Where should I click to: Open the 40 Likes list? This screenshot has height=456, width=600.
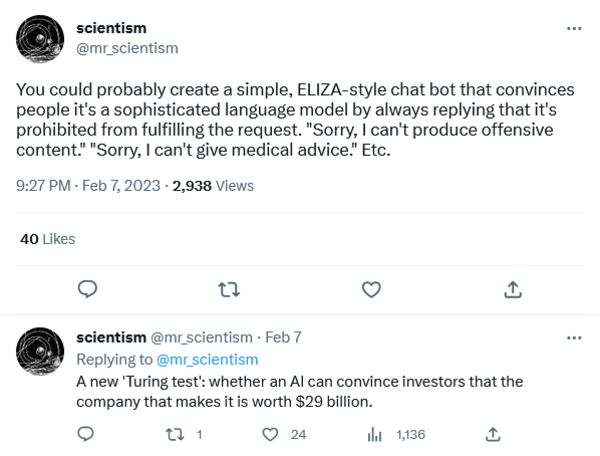(47, 239)
